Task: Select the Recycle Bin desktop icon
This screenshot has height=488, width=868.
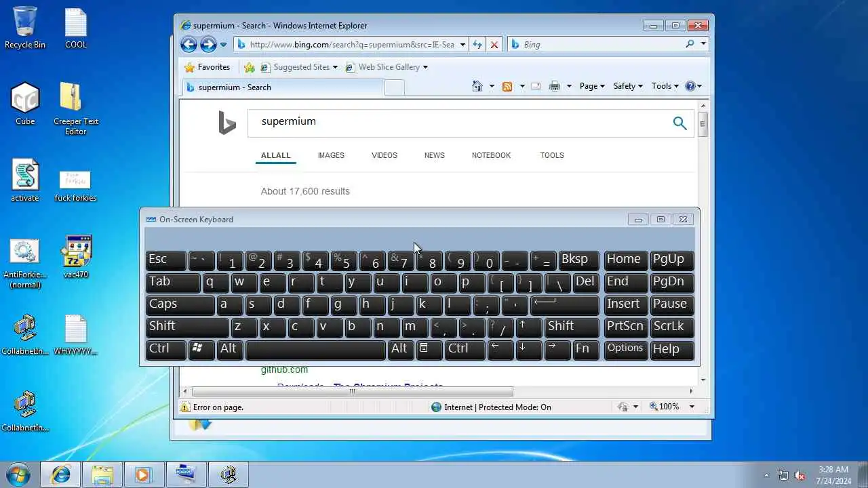Action: click(x=25, y=27)
